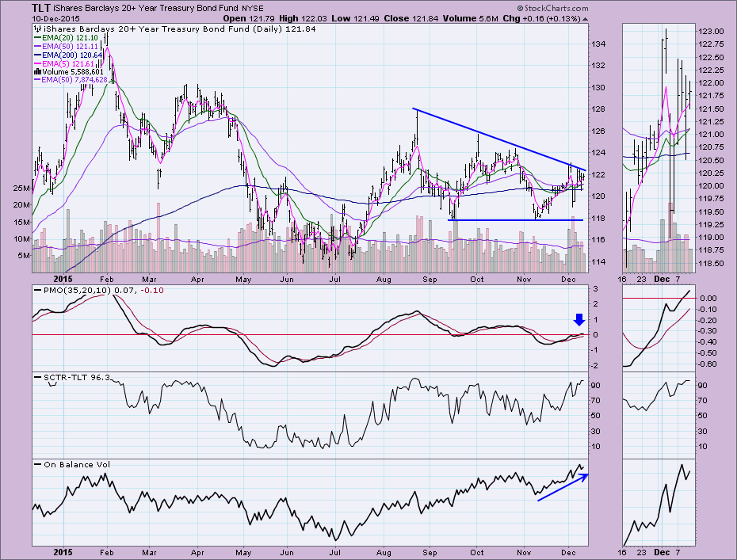Screen dimensions: 737x560
Task: Click the 25M volume axis label
Action: [x=22, y=189]
